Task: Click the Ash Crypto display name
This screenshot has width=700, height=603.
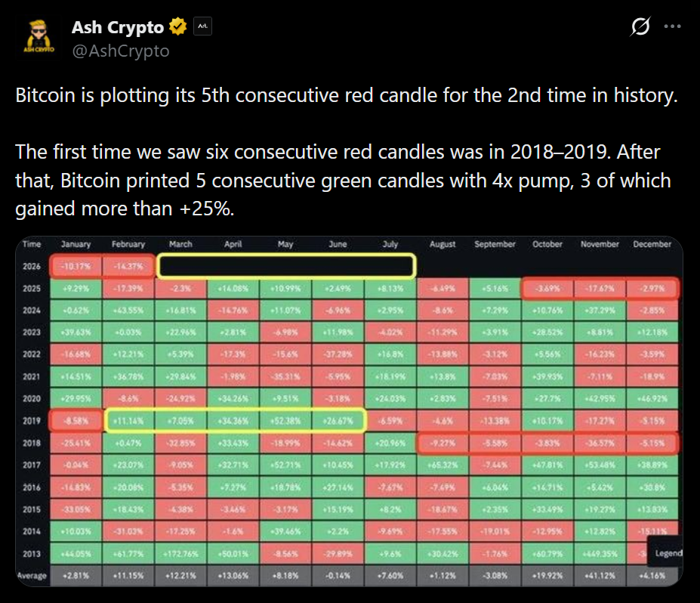Action: coord(117,28)
